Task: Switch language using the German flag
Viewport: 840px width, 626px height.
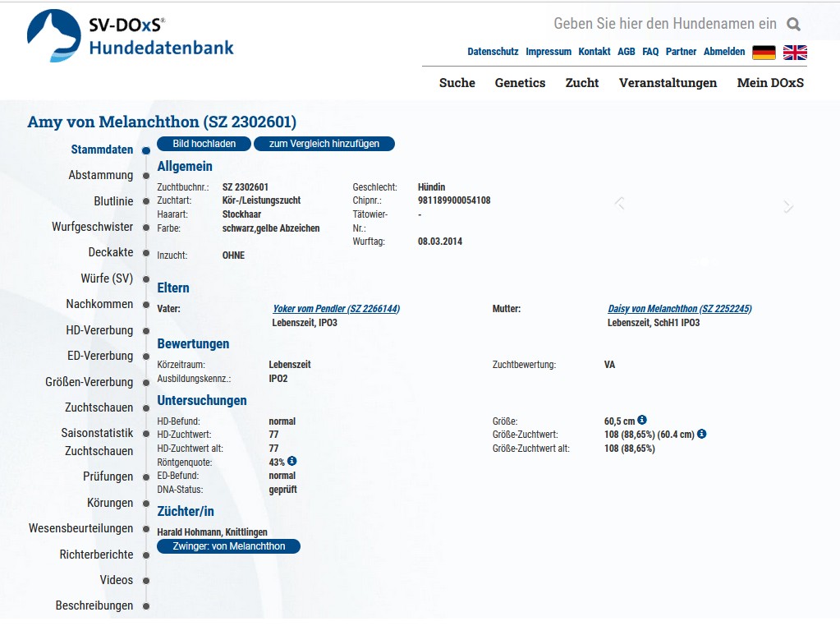Action: pos(764,53)
